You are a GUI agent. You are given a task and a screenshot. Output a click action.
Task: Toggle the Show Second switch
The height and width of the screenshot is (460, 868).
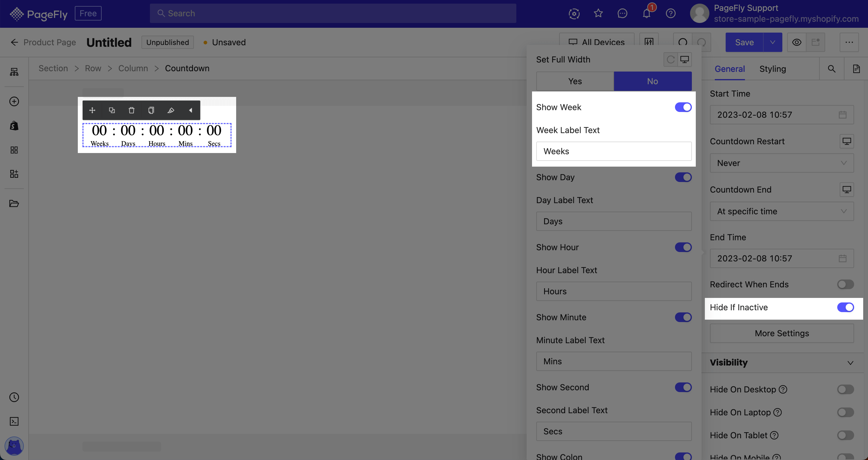pyautogui.click(x=683, y=388)
